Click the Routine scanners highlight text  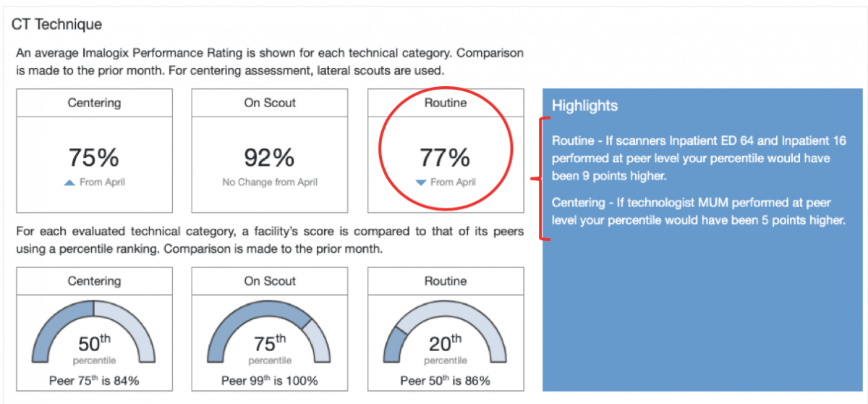pos(692,157)
